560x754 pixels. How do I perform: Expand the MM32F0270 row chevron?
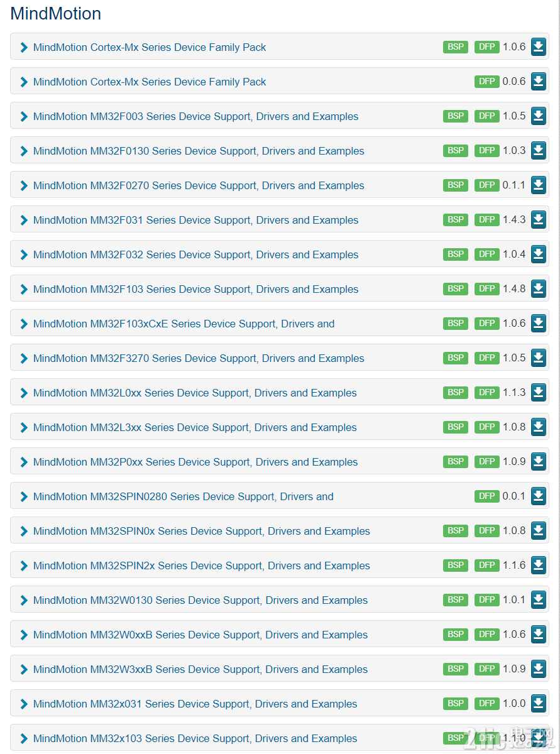pos(24,185)
